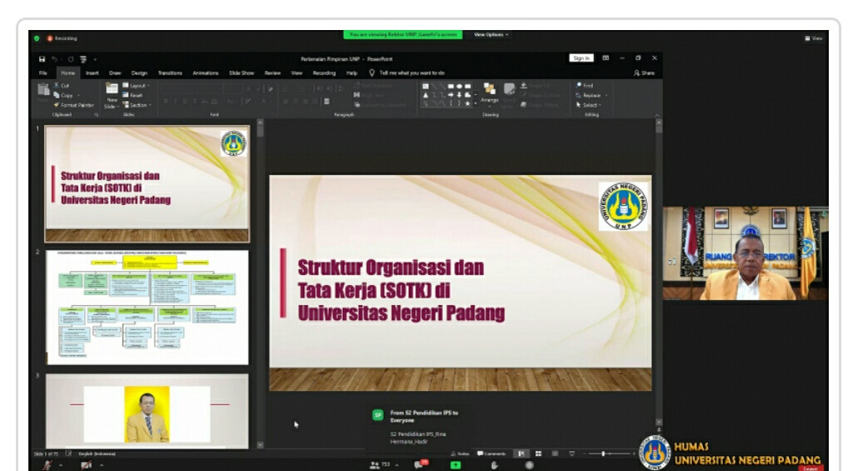Screen dimensions: 868x471
Task: Open the Insert ribbon tab
Action: pyautogui.click(x=92, y=73)
